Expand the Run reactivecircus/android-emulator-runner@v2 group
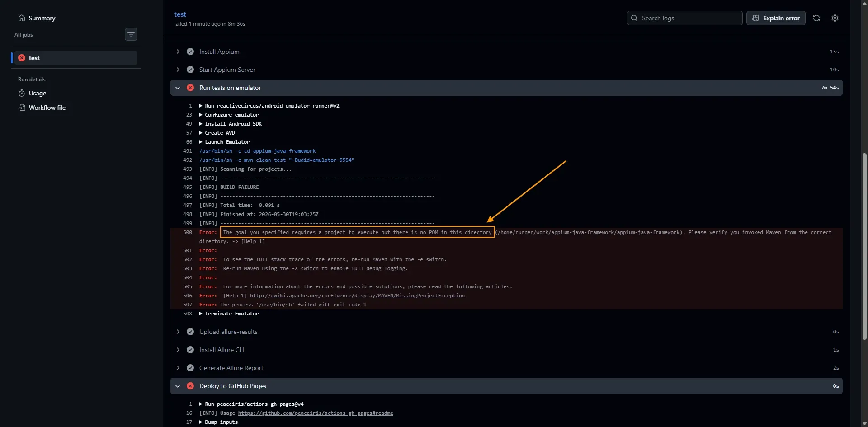This screenshot has width=868, height=427. click(x=269, y=106)
